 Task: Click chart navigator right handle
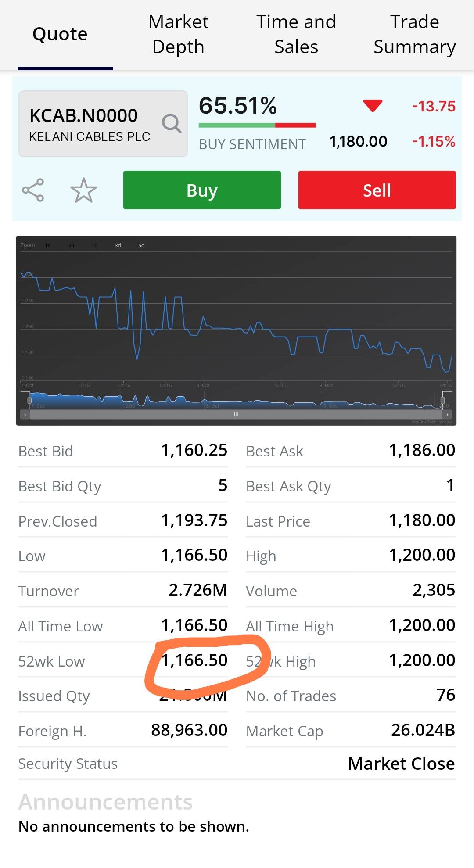442,400
